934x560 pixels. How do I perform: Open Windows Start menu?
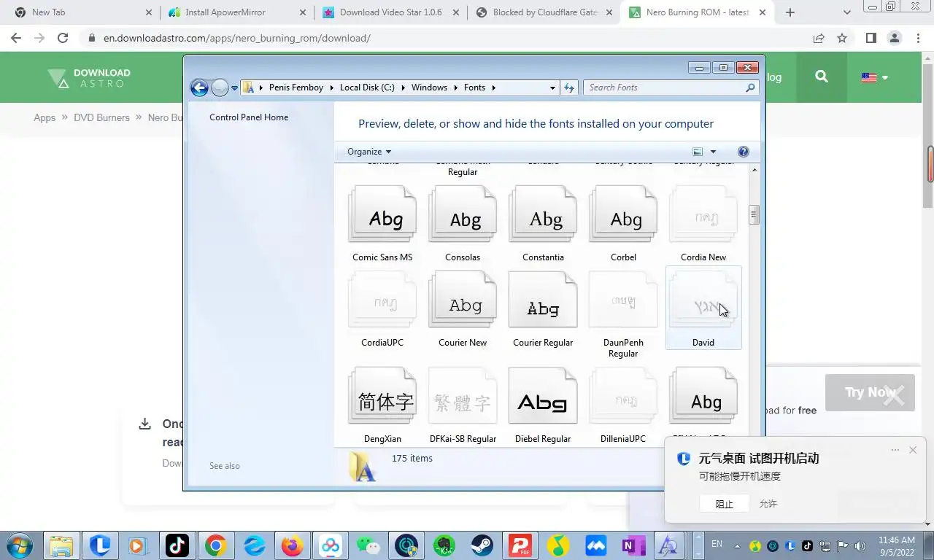click(x=18, y=545)
